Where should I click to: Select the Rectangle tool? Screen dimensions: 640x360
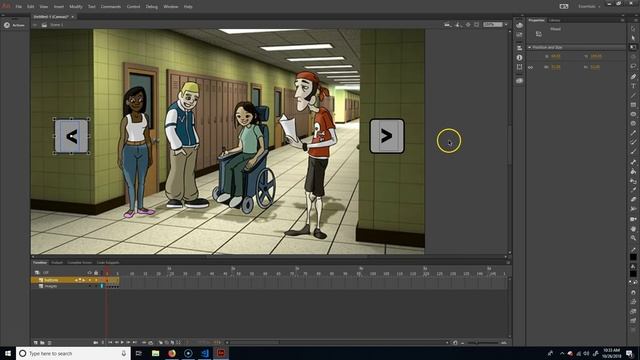point(633,105)
